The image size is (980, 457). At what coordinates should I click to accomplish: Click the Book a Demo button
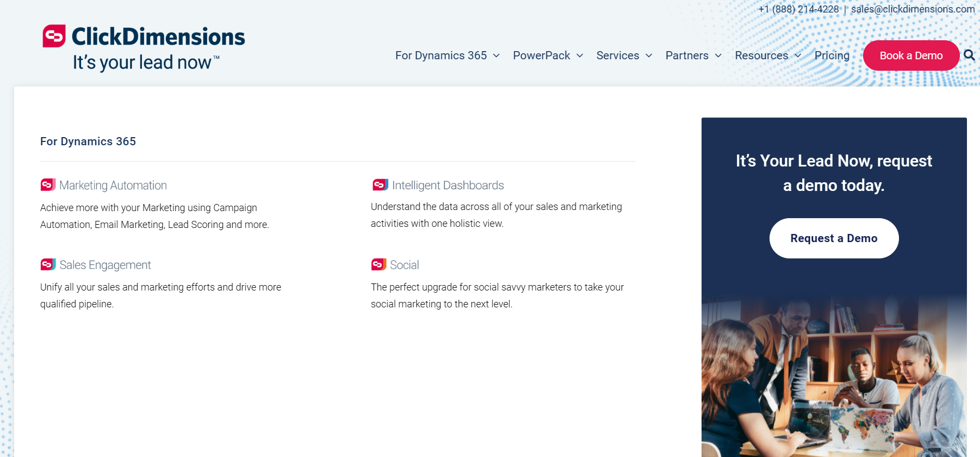point(911,55)
